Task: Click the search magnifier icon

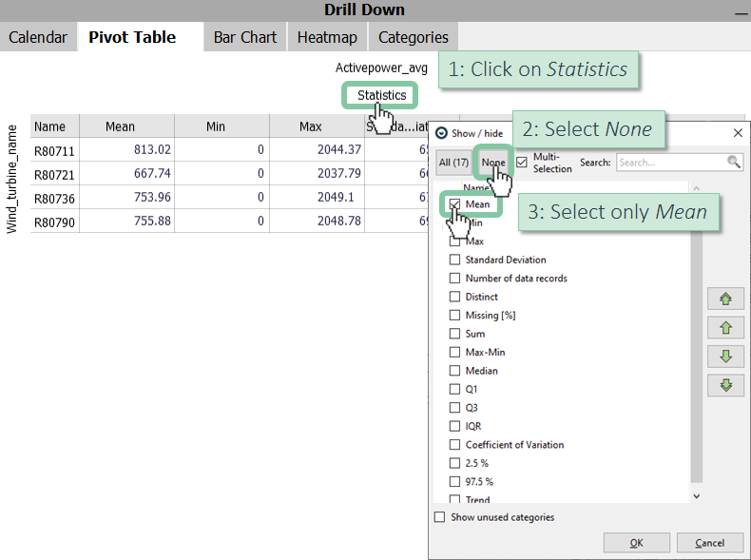Action: point(734,163)
